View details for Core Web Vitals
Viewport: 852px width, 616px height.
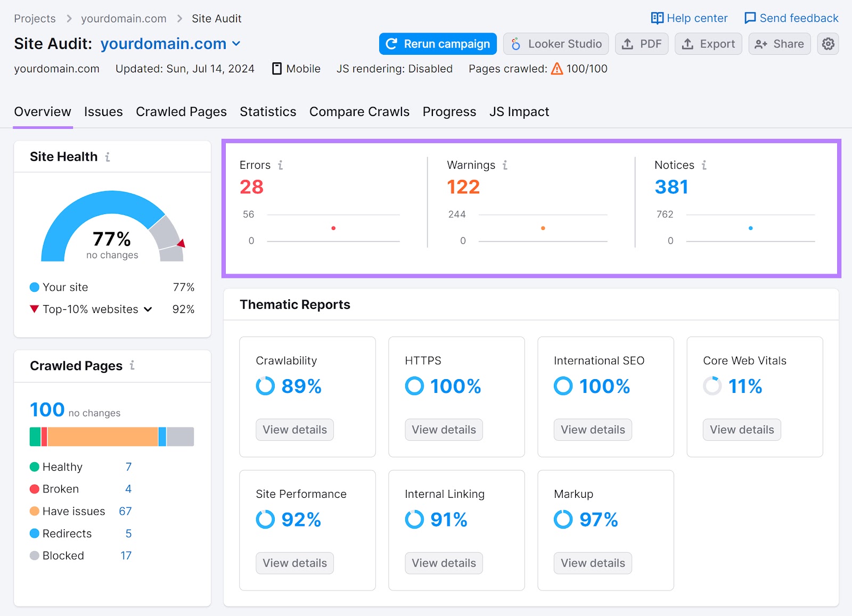pos(741,430)
